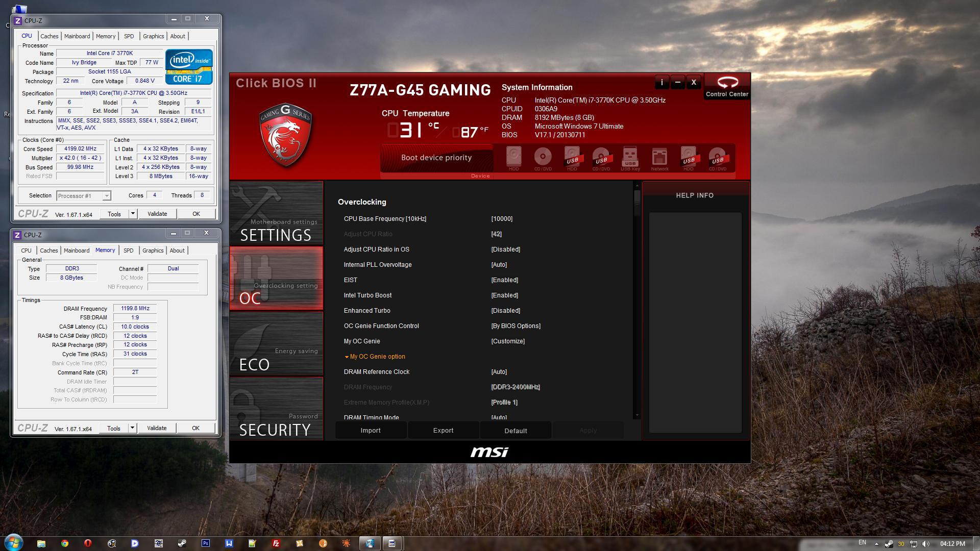Open the Control Center icon
This screenshot has width=980, height=551.
click(727, 86)
